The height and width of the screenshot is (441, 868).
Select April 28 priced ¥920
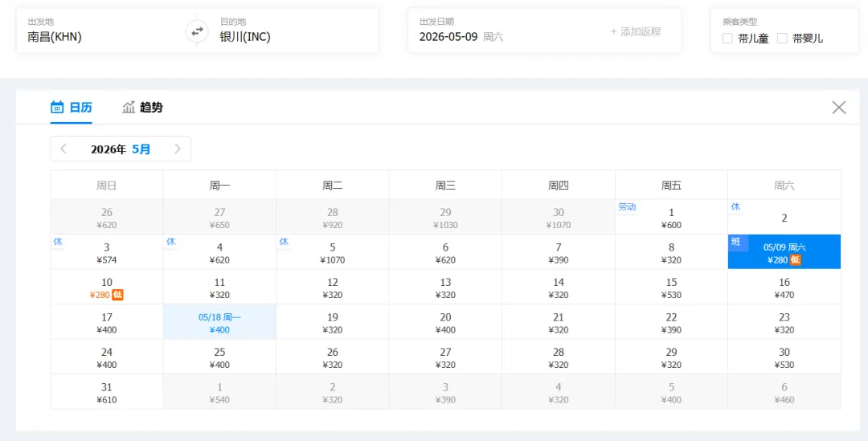tap(332, 217)
